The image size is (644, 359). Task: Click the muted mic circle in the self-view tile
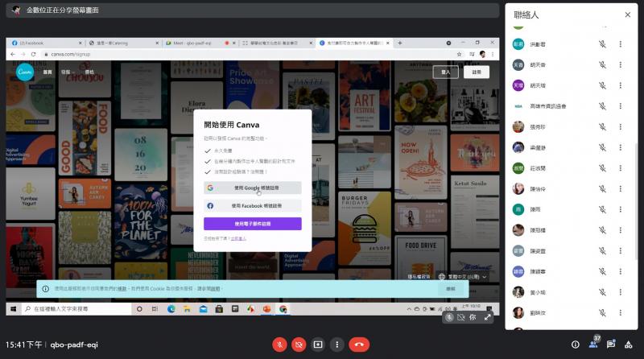449,317
